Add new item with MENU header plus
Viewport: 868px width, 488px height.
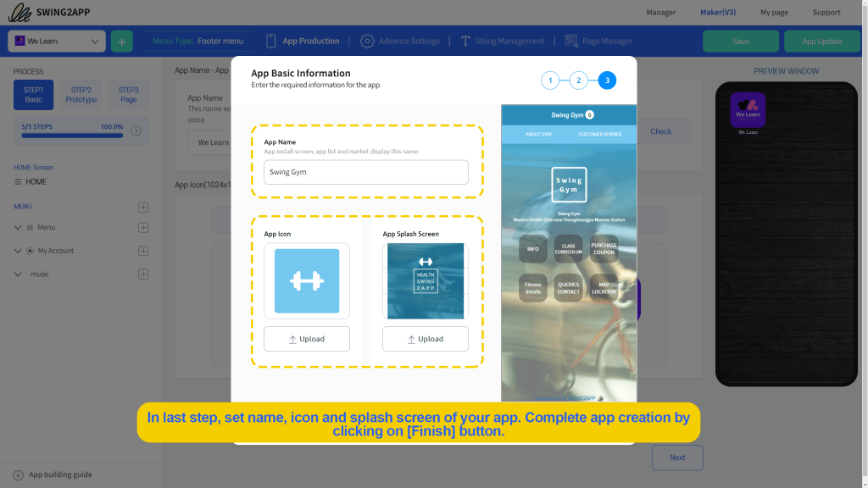coord(143,207)
